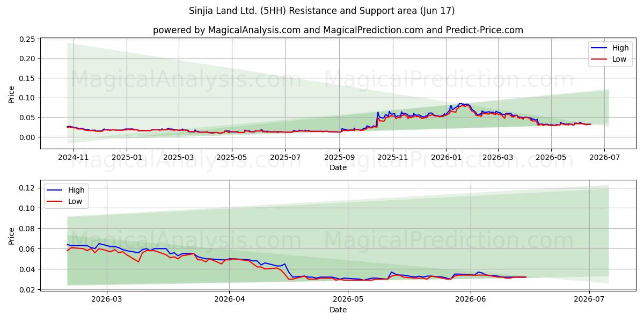
Task: Click the '0.20' y-axis tick in top chart
Action: tap(27, 58)
